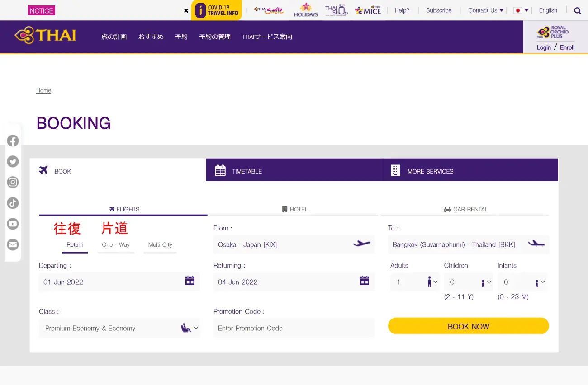588x385 pixels.
Task: Click the Subscribe link
Action: (439, 10)
